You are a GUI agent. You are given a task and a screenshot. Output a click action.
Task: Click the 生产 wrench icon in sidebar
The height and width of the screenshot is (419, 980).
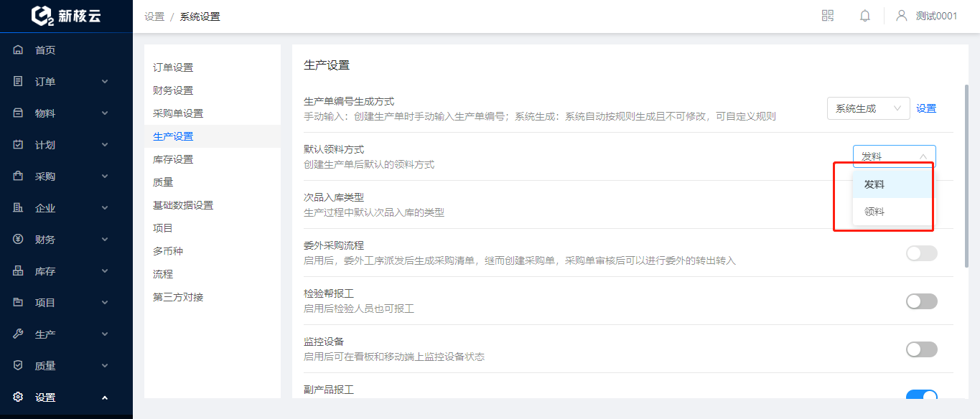(19, 334)
